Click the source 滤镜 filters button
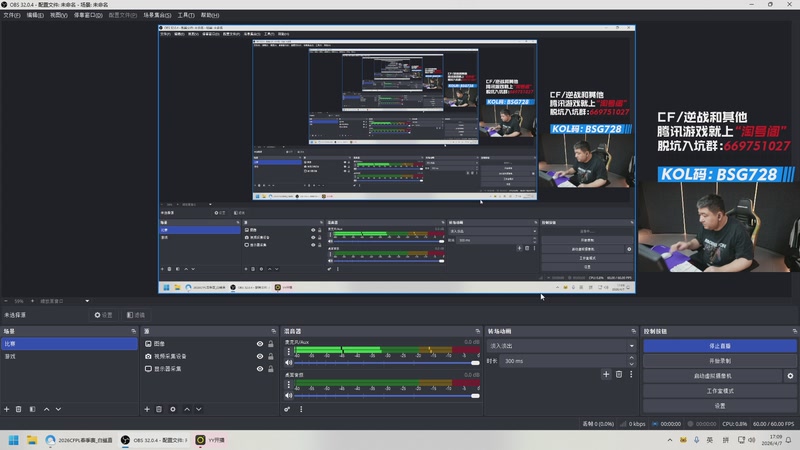 pos(136,315)
